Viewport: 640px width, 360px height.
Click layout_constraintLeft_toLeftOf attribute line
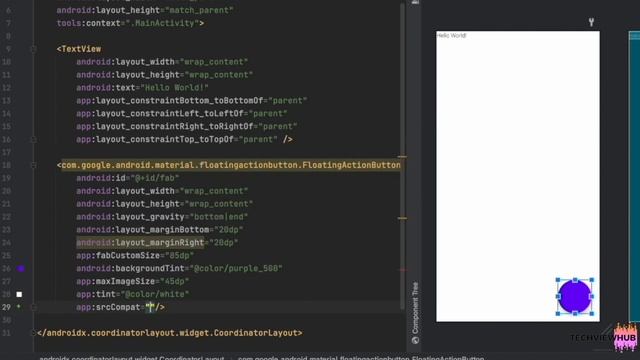(x=182, y=113)
